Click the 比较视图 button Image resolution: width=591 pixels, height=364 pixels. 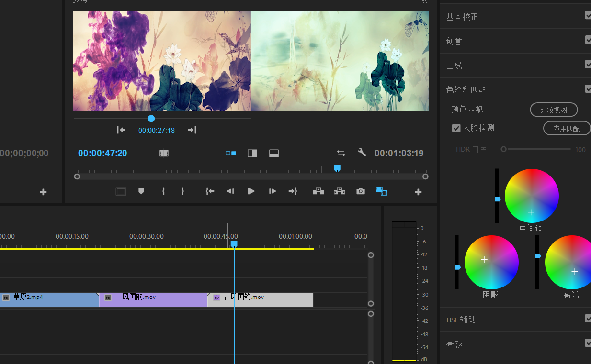[x=554, y=110]
